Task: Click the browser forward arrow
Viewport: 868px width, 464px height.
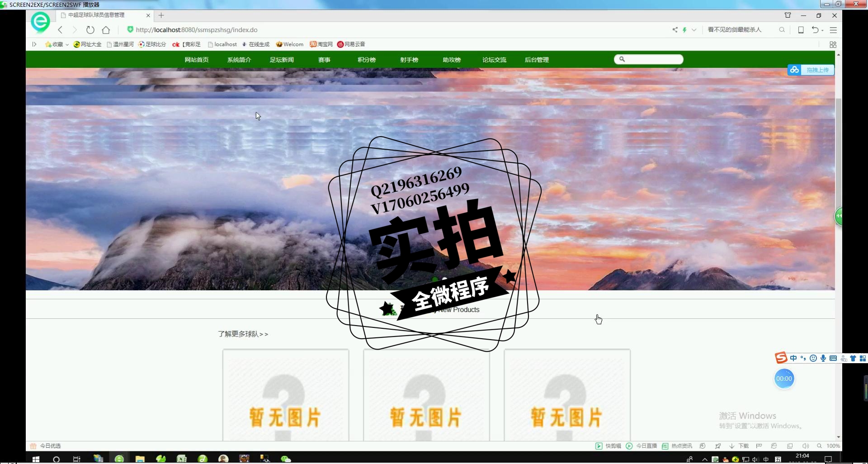Action: pos(75,30)
